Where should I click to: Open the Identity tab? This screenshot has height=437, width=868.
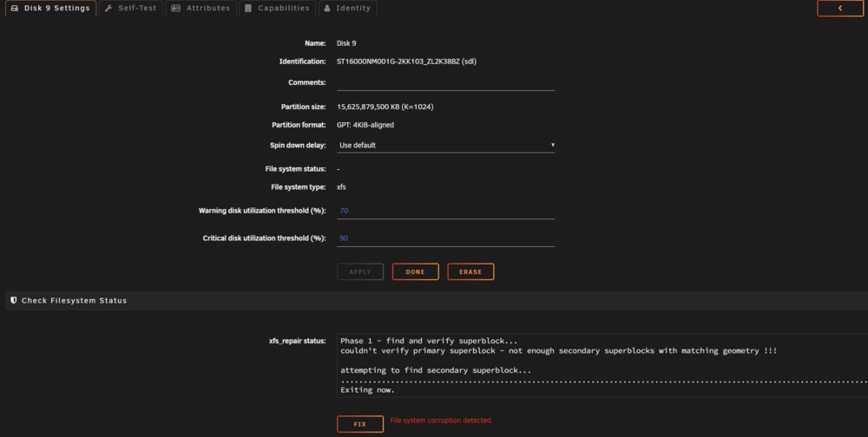coord(348,9)
